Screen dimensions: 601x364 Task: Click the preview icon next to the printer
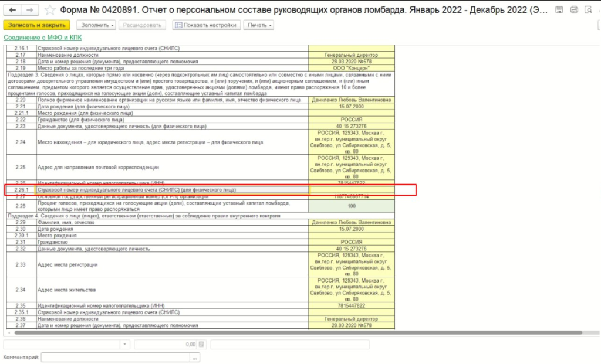tap(588, 10)
